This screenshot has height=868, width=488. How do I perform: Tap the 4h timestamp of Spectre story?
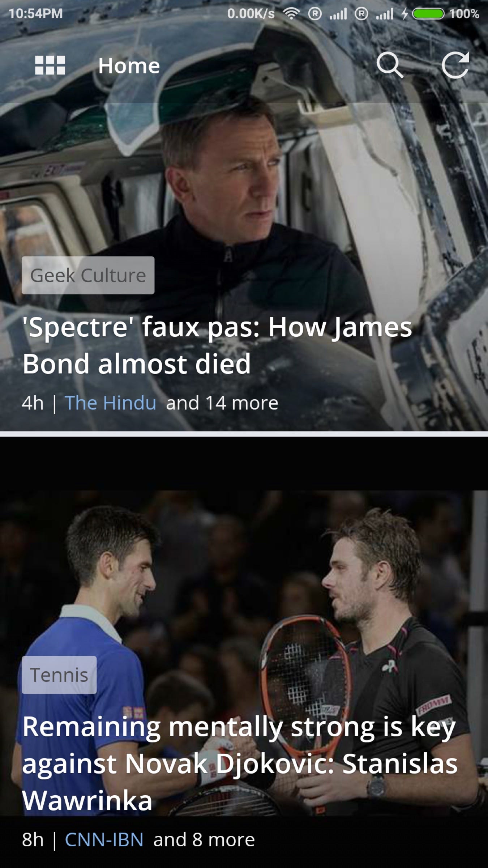(x=33, y=403)
